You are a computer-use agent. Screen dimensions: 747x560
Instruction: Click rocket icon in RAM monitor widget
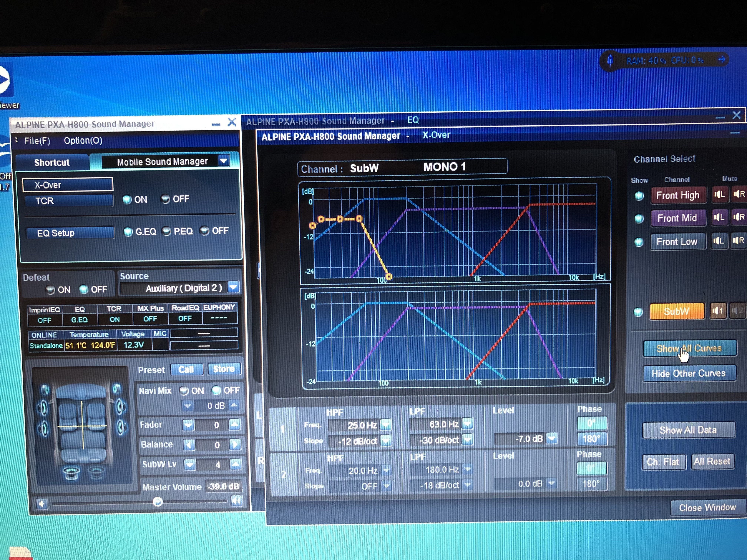click(610, 61)
